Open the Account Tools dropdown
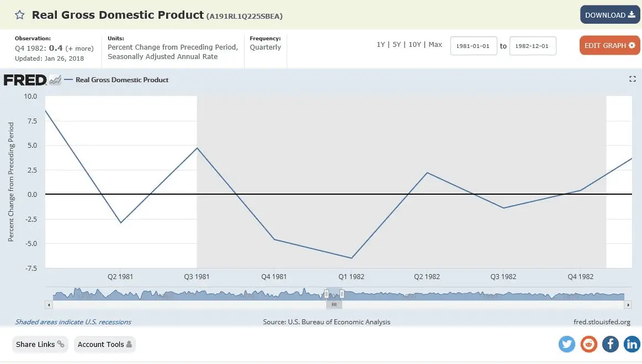Image resolution: width=642 pixels, height=364 pixels. (x=104, y=344)
